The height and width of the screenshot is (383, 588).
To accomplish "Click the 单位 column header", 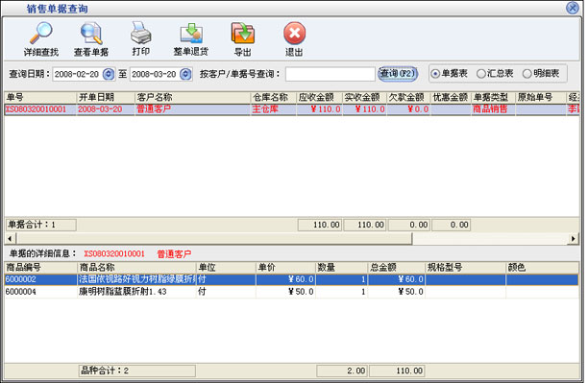I will click(226, 268).
